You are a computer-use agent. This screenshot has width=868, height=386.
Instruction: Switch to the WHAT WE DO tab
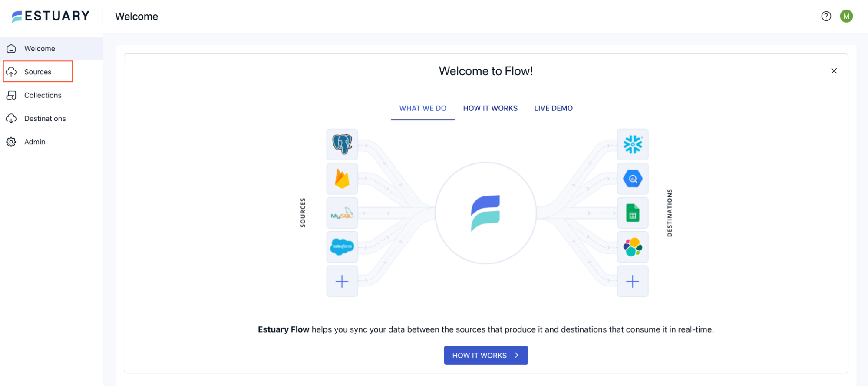(422, 108)
